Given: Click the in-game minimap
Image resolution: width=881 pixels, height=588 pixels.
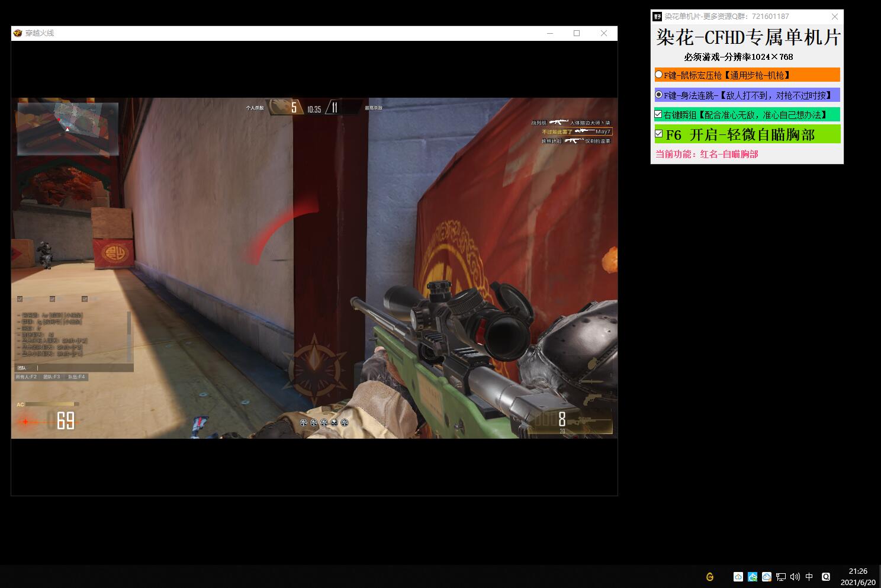Looking at the screenshot, I should pyautogui.click(x=68, y=129).
